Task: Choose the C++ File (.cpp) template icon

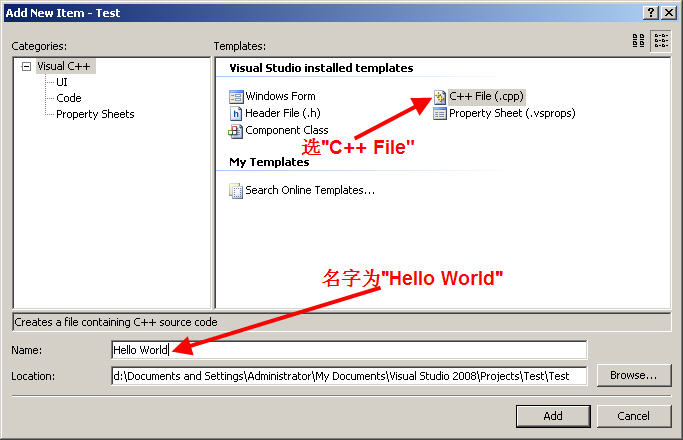Action: coord(440,97)
